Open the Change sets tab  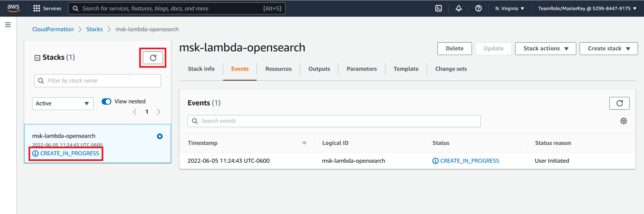point(451,69)
